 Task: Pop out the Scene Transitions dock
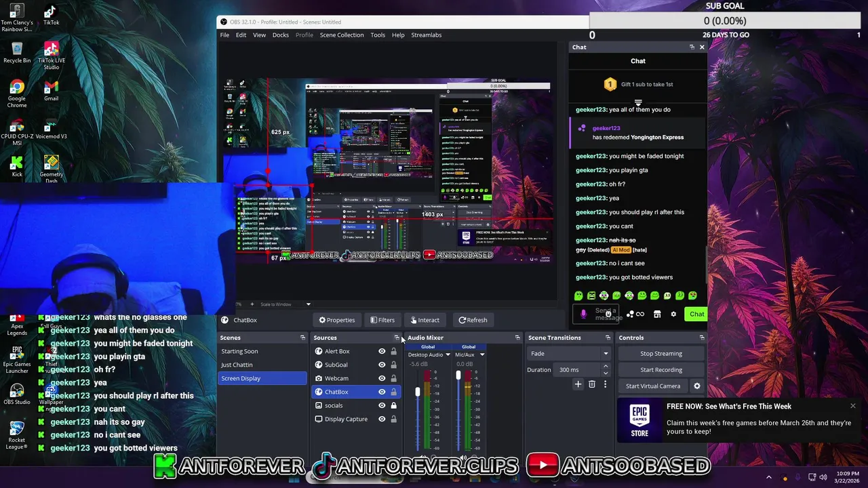[x=608, y=338]
